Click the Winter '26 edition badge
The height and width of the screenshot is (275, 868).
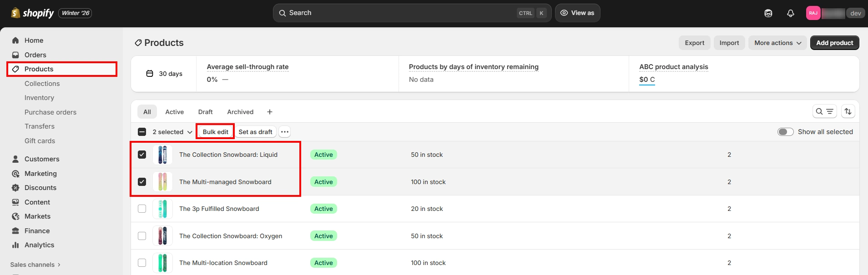click(x=75, y=13)
